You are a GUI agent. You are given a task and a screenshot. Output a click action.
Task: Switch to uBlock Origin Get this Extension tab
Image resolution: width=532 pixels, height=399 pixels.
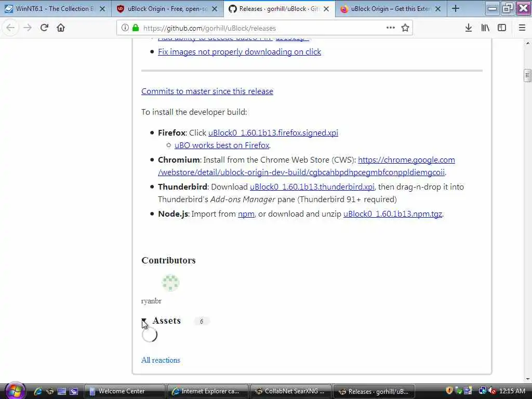pyautogui.click(x=391, y=9)
